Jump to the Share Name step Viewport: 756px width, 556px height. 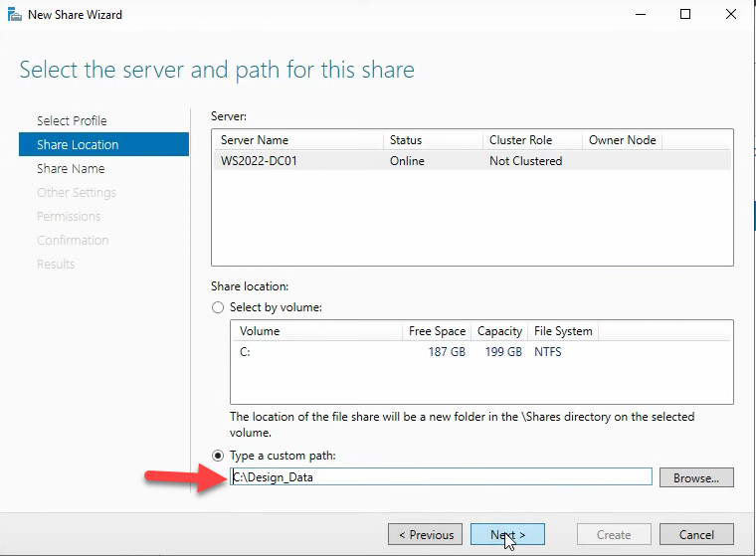coord(71,168)
